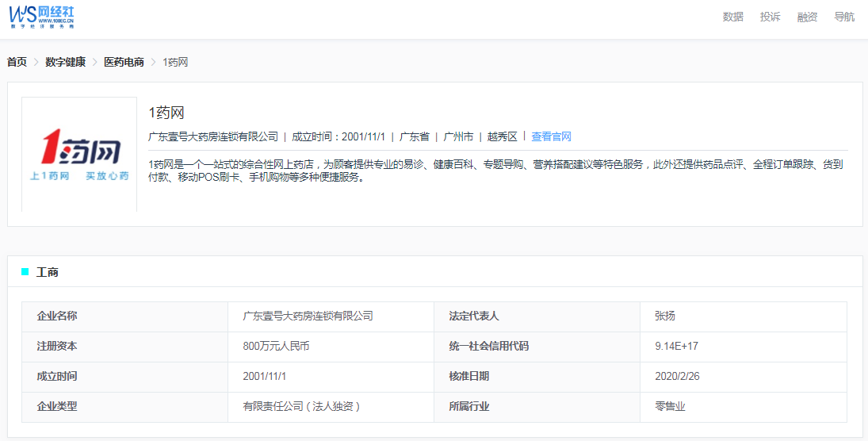This screenshot has width=868, height=441.
Task: Open the 导航 navigation item
Action: 844,17
